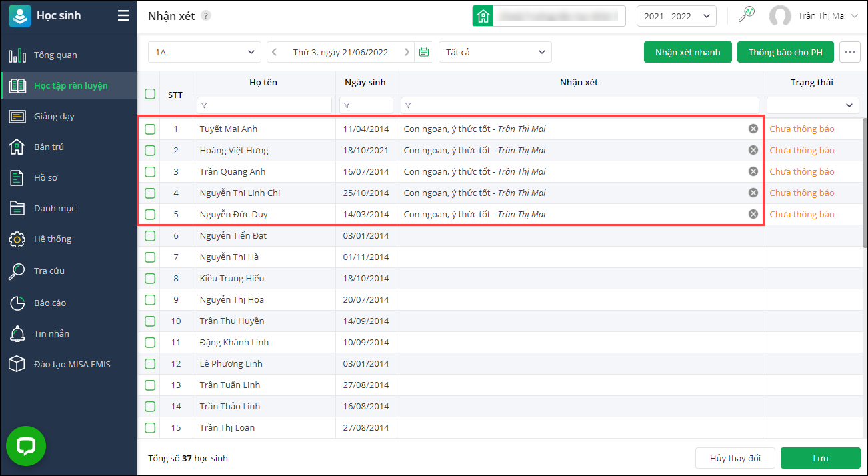Click the Tra cứu magnifier icon
The height and width of the screenshot is (476, 868).
[x=17, y=271]
